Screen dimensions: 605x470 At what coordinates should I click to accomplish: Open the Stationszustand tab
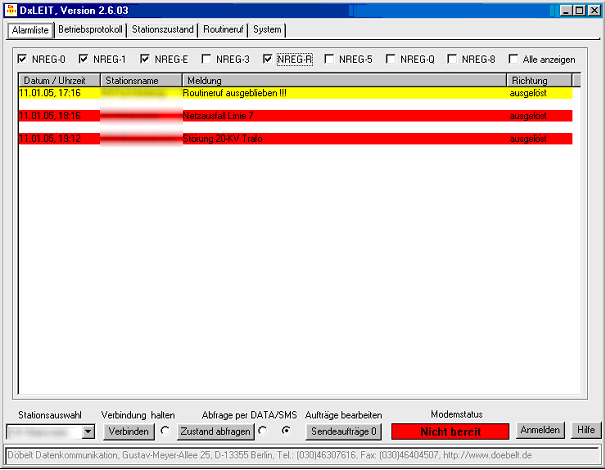(x=162, y=30)
